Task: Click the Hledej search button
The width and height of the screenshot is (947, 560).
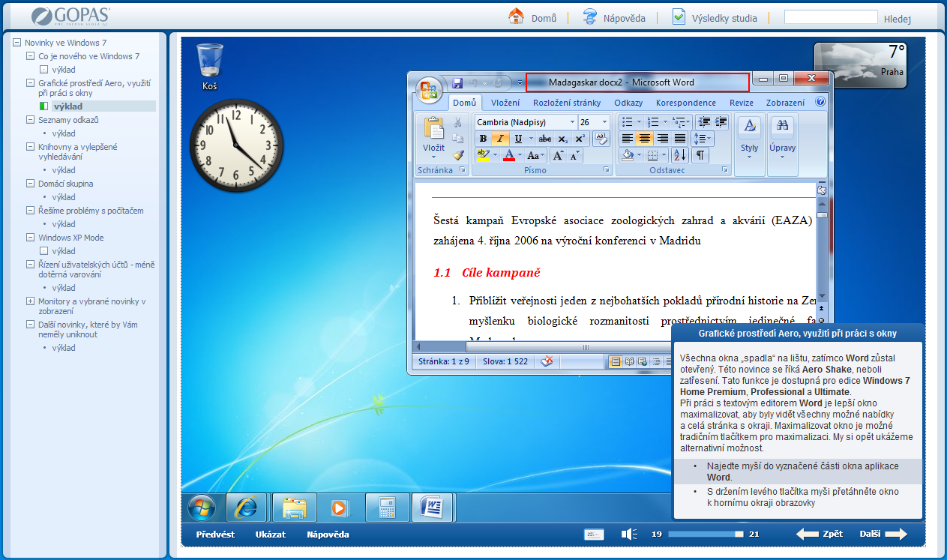Action: (898, 18)
